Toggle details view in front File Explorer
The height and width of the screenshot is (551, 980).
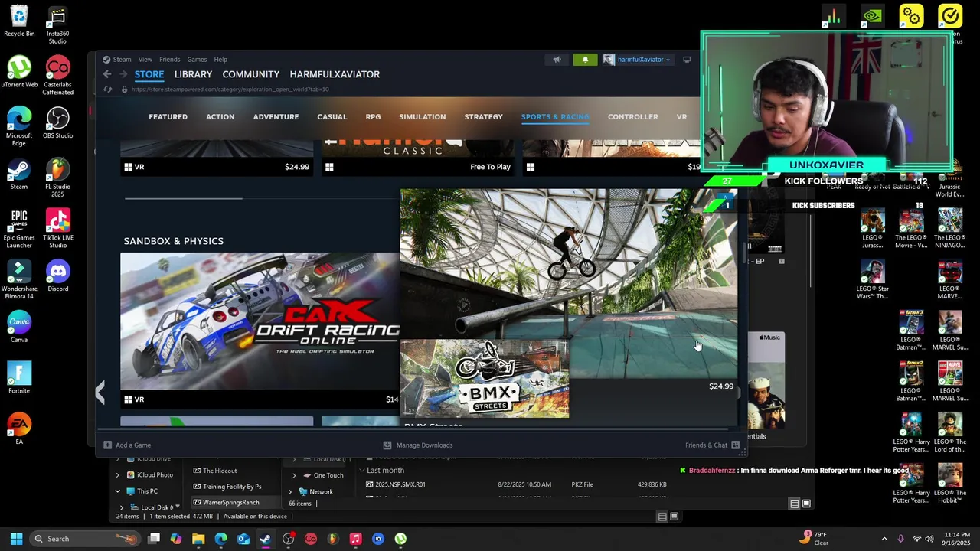point(794,504)
